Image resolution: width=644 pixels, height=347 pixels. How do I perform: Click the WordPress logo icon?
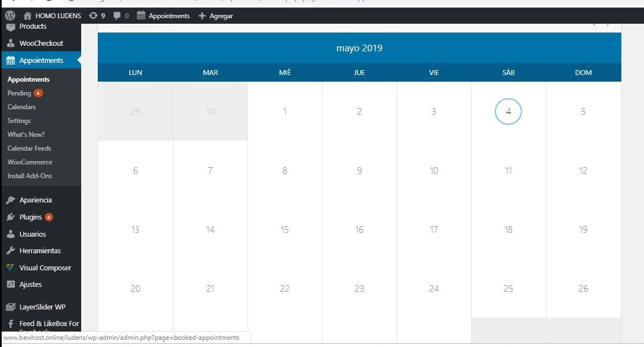[10, 15]
